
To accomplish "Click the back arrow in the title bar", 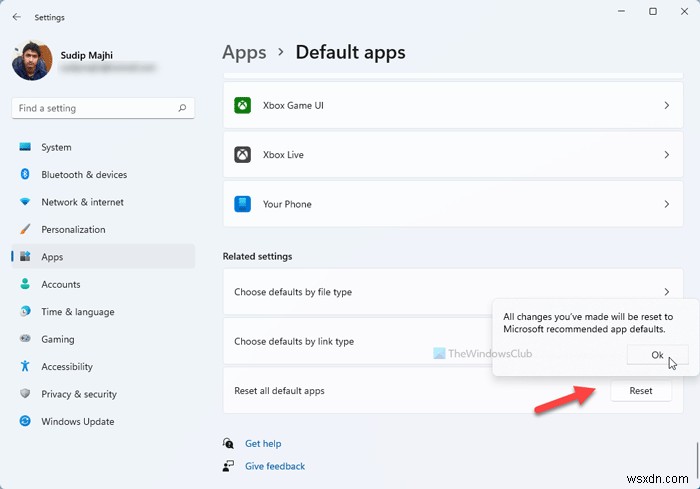I will (17, 16).
